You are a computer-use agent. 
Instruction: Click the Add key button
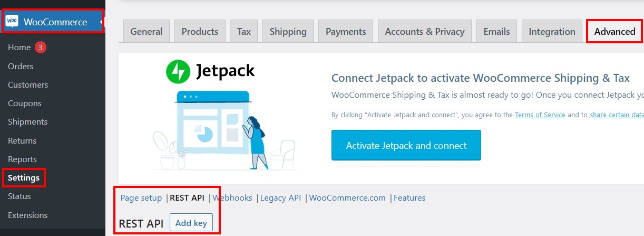pos(191,223)
